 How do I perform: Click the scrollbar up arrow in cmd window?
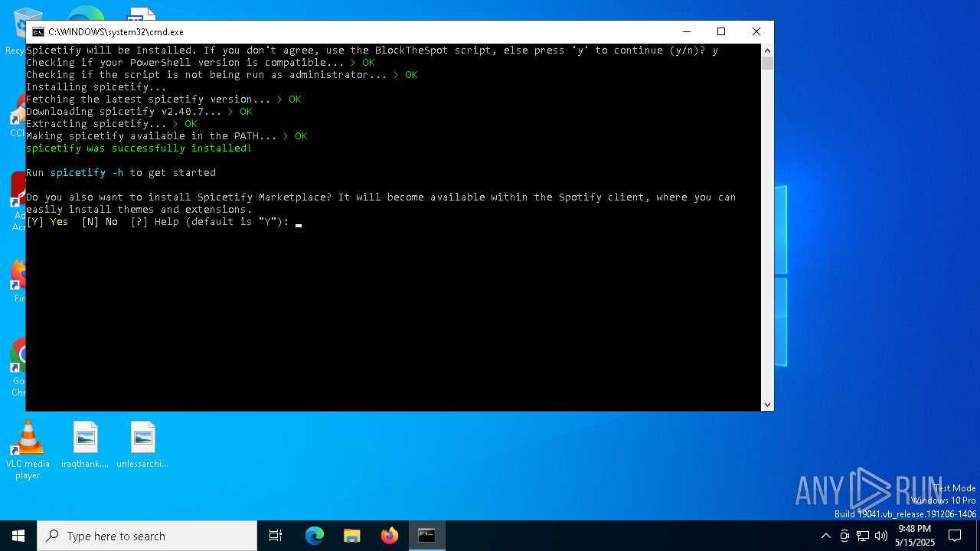coord(767,51)
